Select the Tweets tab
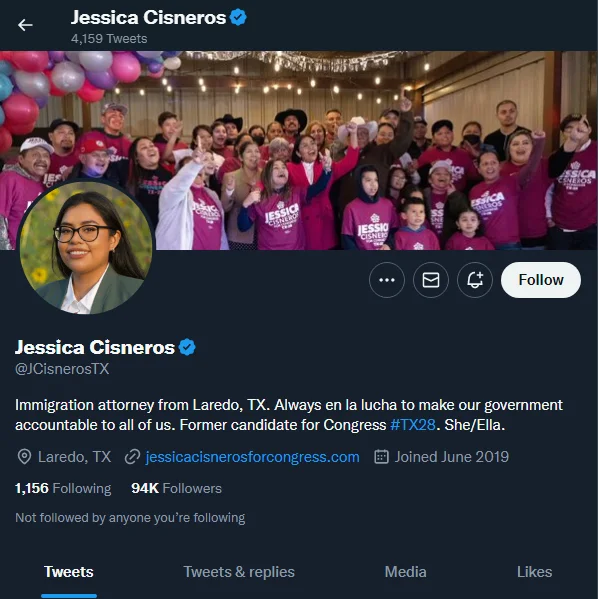This screenshot has width=598, height=599. 69,572
